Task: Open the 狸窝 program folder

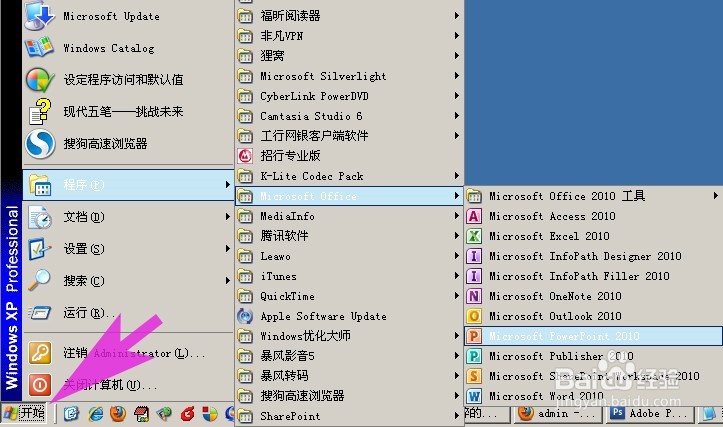Action: pos(350,56)
